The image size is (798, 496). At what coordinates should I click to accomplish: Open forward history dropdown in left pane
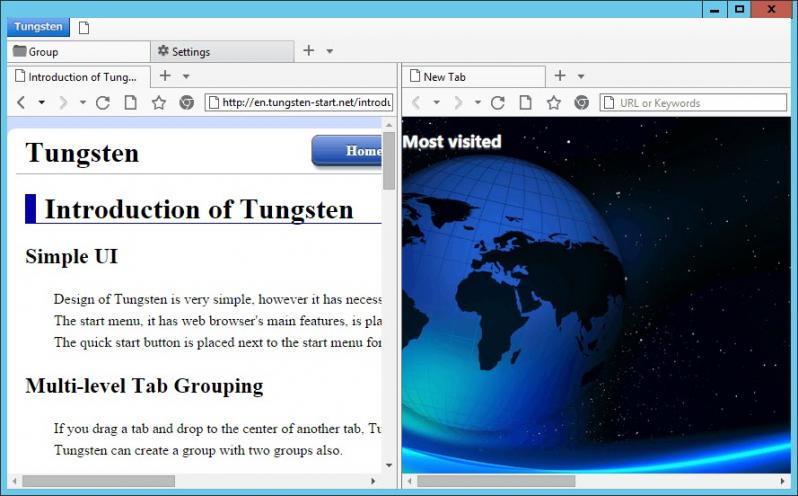(82, 103)
